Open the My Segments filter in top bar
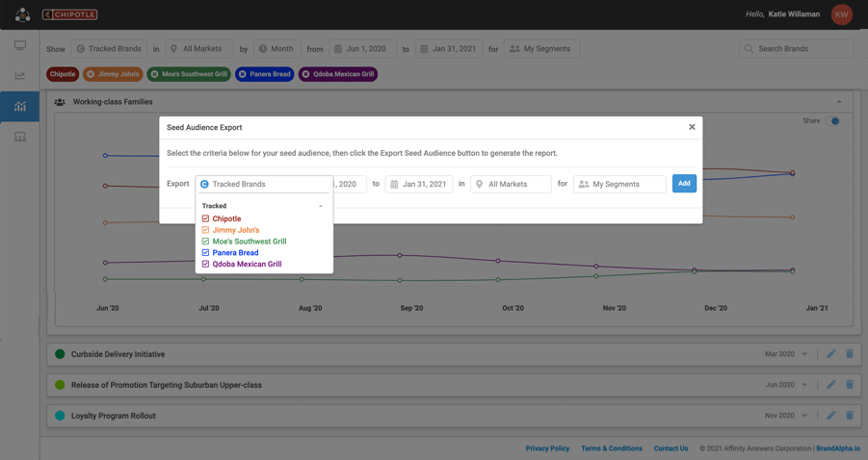This screenshot has height=460, width=868. (x=541, y=49)
